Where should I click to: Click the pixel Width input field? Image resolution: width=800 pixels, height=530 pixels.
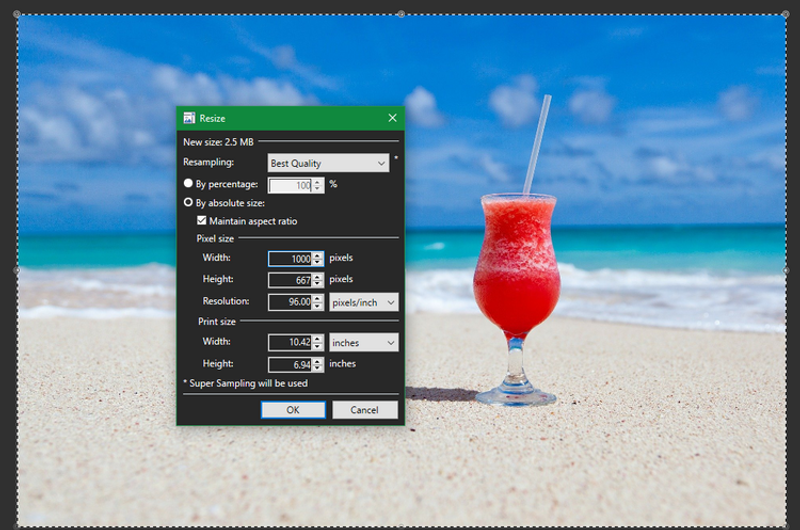click(x=290, y=258)
